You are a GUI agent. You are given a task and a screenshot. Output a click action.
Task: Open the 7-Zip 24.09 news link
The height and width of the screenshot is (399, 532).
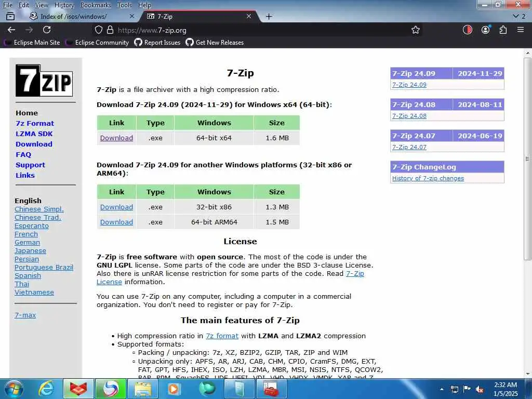tap(409, 85)
